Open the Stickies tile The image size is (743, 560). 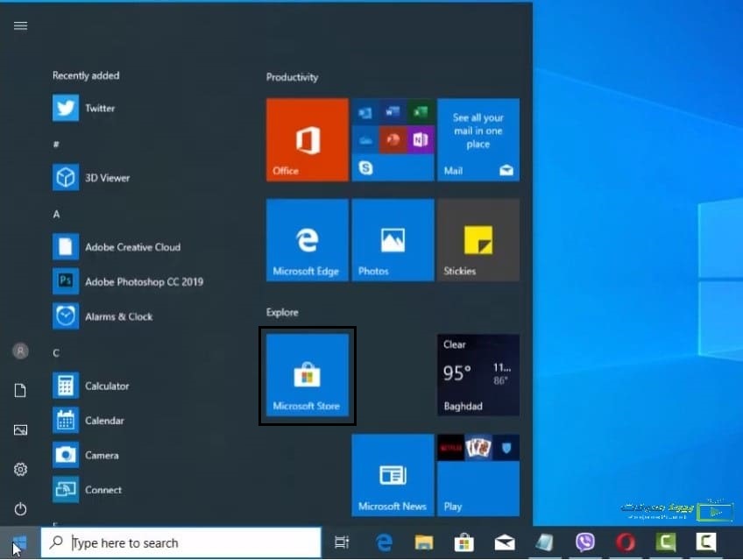tap(478, 240)
